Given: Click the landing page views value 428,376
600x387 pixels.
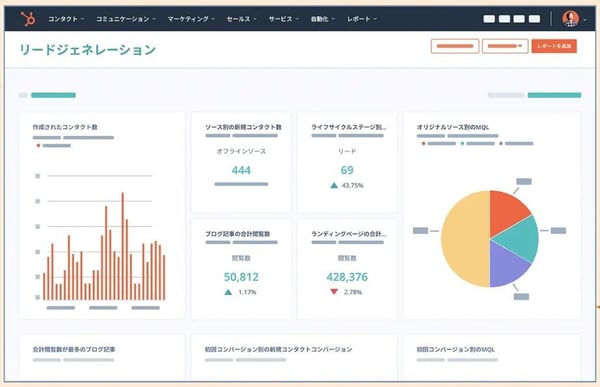Looking at the screenshot, I should click(347, 277).
